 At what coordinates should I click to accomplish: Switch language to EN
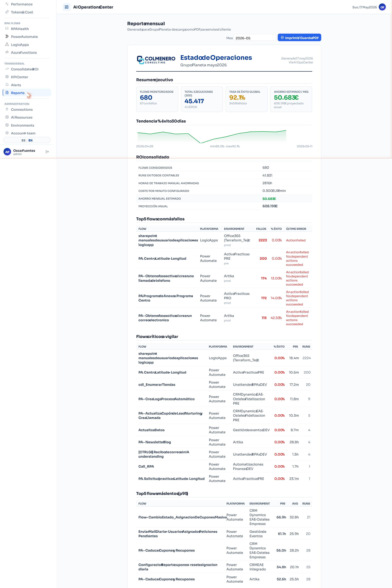coord(31,140)
